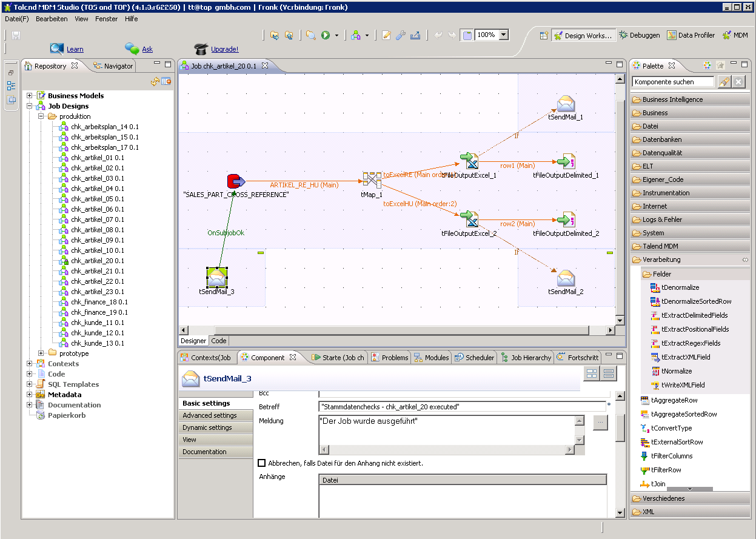Select tAggregateRow in palette

[x=669, y=400]
